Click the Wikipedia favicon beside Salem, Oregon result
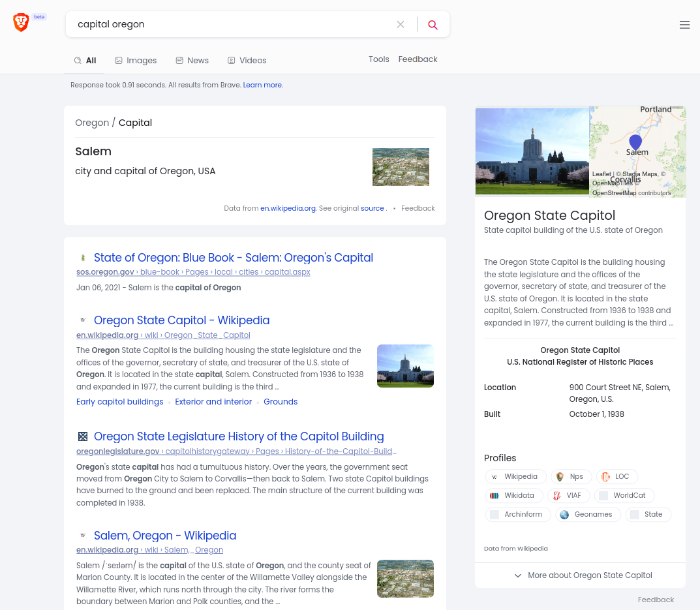The height and width of the screenshot is (610, 700). (x=83, y=536)
